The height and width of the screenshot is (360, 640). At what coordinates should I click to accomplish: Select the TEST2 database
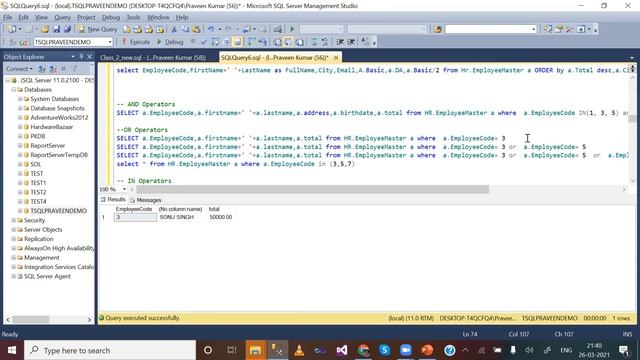38,192
